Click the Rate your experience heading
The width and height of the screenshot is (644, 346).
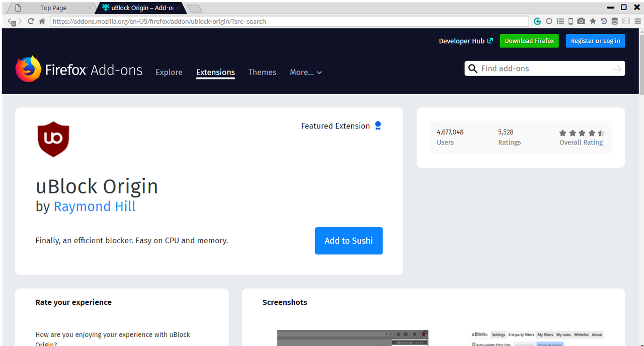[x=73, y=302]
